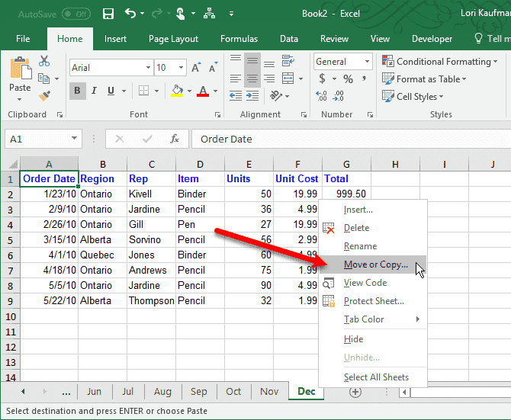
Task: Click the Cut scissors icon
Action: 44,62
